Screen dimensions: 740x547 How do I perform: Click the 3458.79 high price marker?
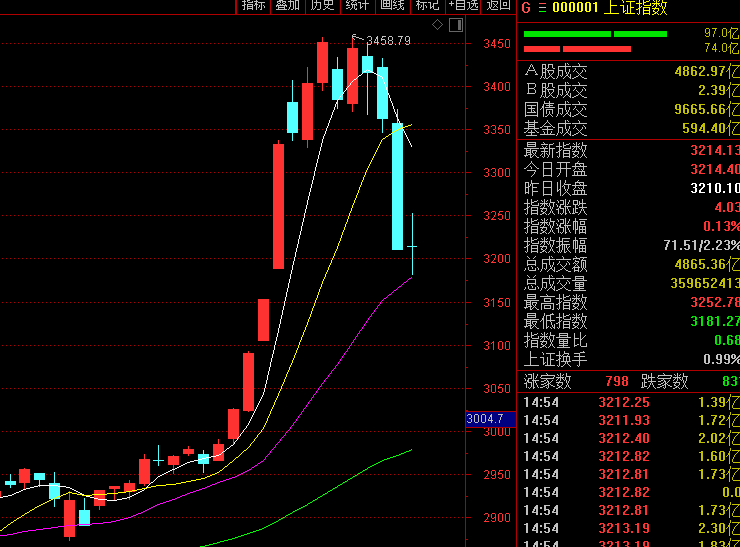point(388,41)
